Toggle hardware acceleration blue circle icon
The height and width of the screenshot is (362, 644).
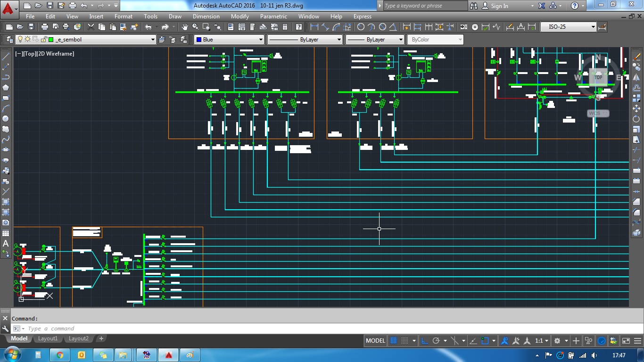[x=602, y=341]
